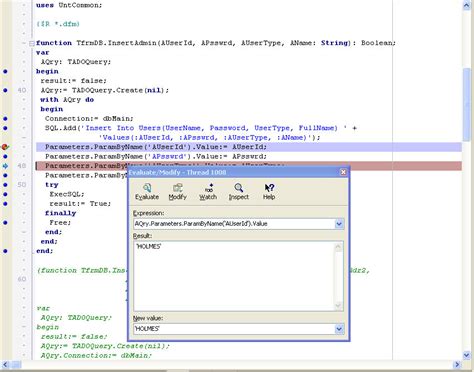474x372 pixels.
Task: Click the horizontal scrollbar right arrow
Action: [x=457, y=364]
